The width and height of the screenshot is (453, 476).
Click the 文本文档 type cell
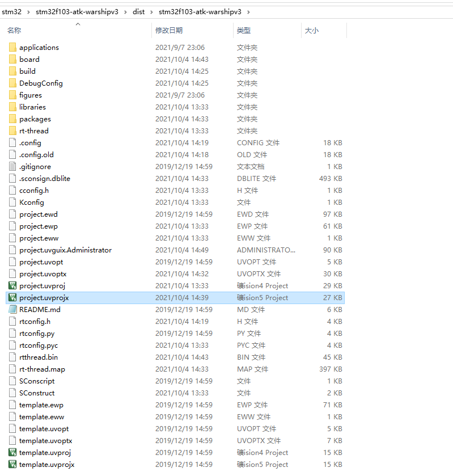coord(251,167)
